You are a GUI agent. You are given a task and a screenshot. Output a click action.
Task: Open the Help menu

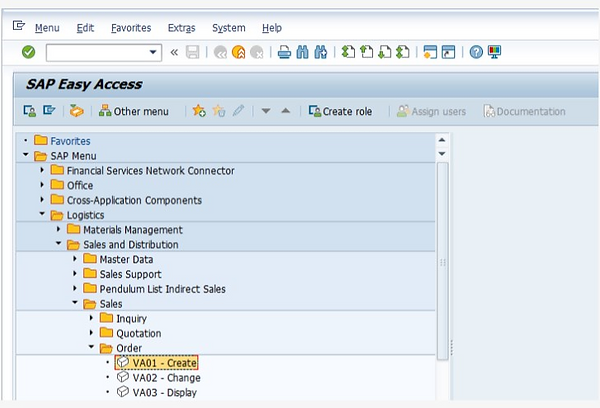[x=272, y=28]
